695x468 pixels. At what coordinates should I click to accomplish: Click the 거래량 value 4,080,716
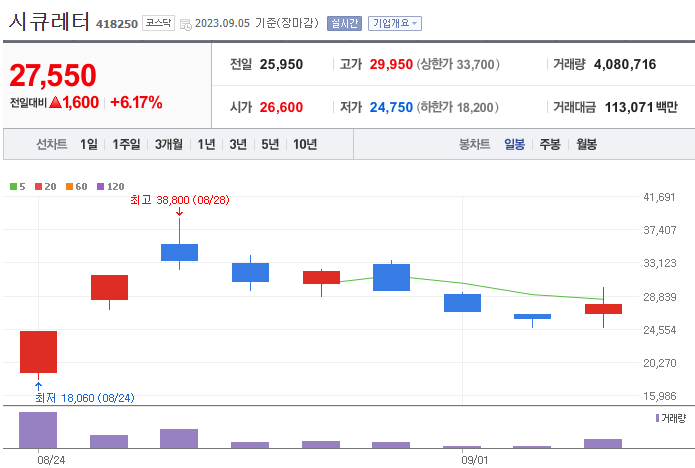pyautogui.click(x=625, y=64)
